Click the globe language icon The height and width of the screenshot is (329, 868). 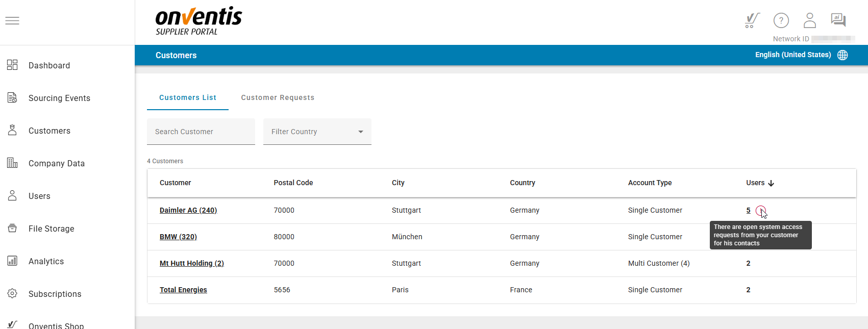842,55
